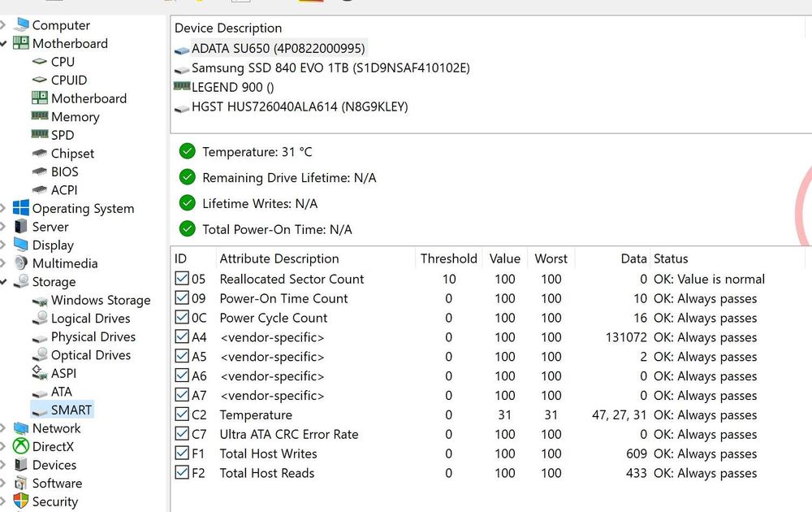Expand the Operating System node
The width and height of the screenshot is (812, 512).
[2, 208]
